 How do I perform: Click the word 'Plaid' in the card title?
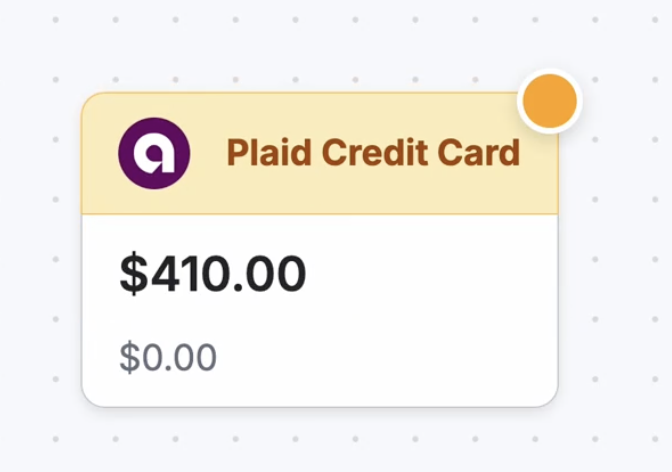(x=269, y=152)
